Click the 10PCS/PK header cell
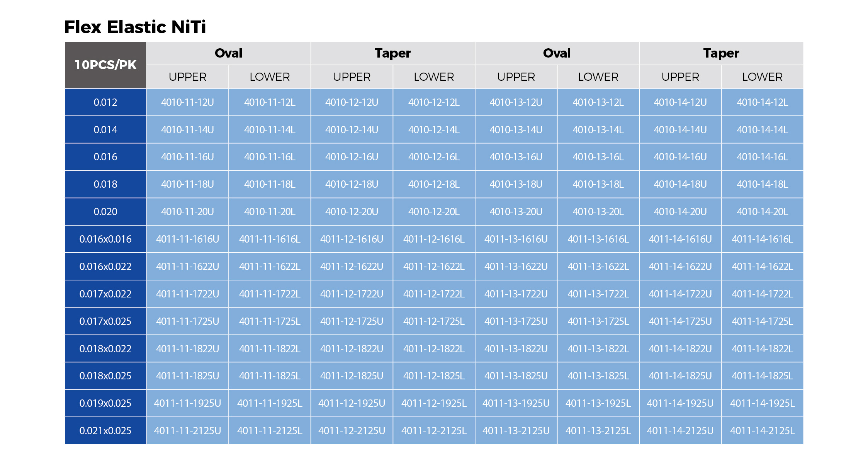Screen dimensions: 868x474 pos(105,65)
